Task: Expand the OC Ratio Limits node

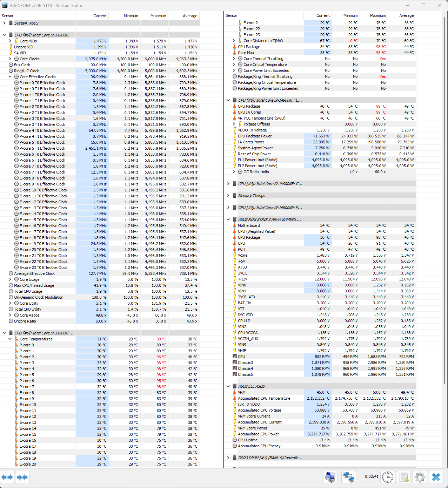Action: (x=234, y=172)
